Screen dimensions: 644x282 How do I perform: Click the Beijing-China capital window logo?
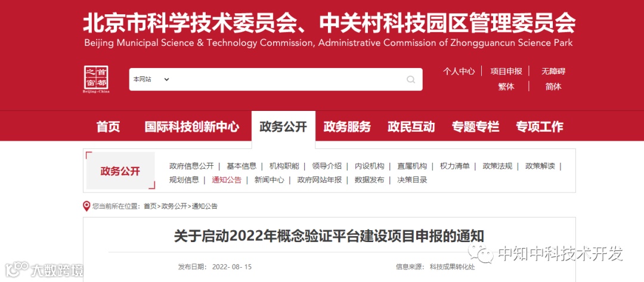(97, 79)
